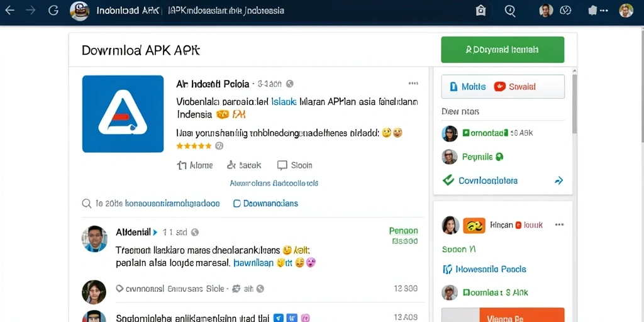Click the orange button at sidebar bottom
Viewport: 644px width, 322px height.
tap(521, 315)
